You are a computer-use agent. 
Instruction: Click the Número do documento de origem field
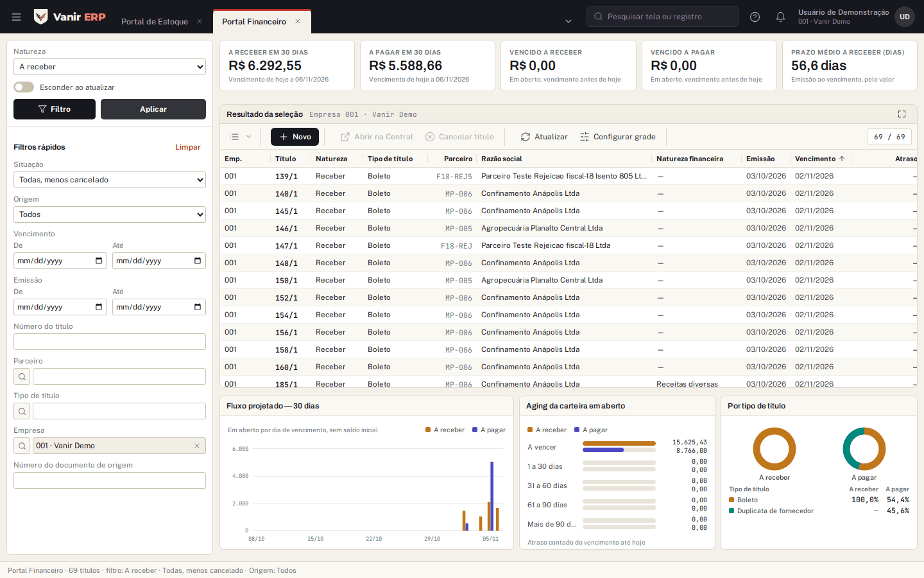point(110,480)
